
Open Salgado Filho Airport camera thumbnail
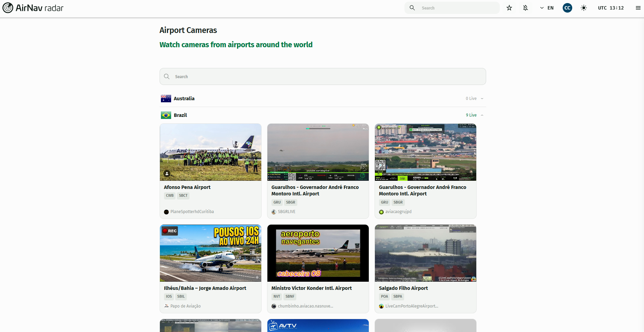[426, 253]
